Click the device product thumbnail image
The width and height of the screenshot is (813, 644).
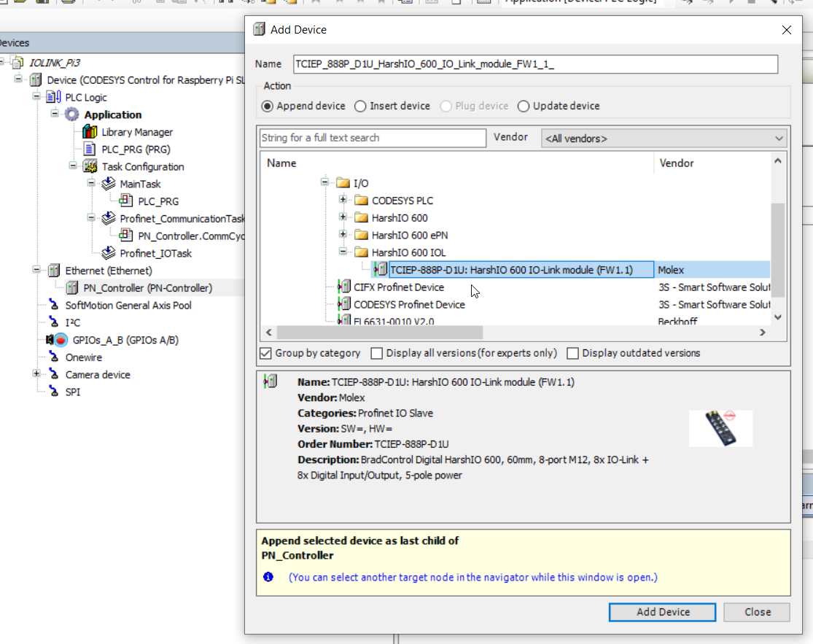720,428
